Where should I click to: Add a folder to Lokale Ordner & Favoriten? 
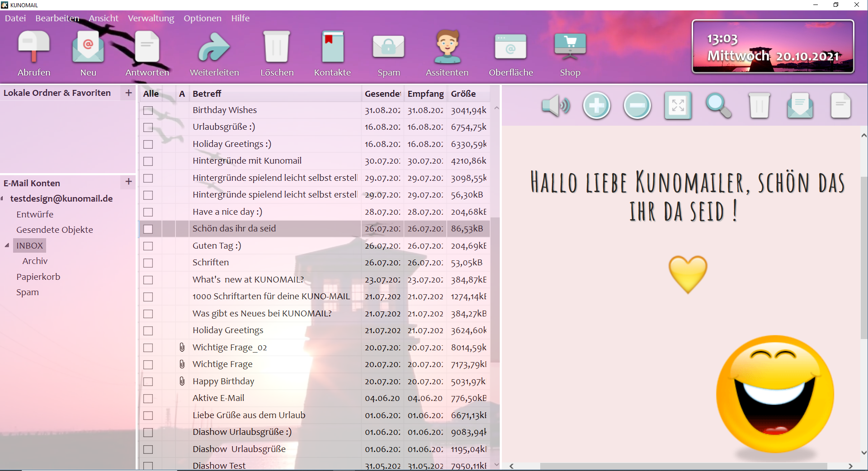point(129,93)
